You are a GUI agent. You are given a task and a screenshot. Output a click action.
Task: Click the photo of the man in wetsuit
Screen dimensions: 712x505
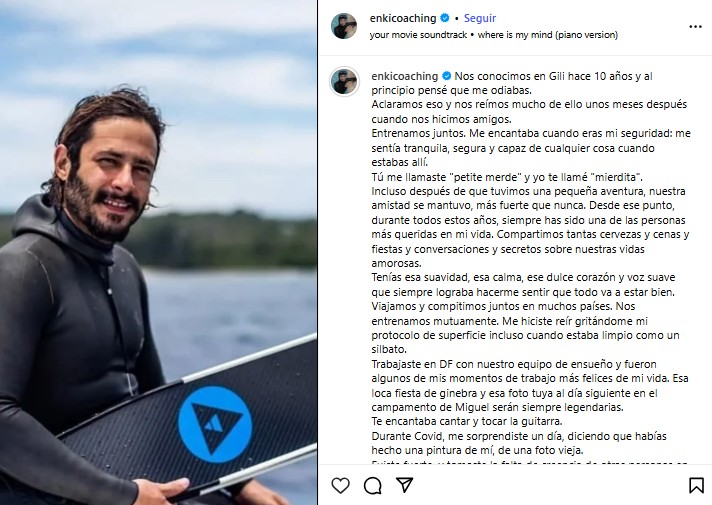[x=158, y=252]
